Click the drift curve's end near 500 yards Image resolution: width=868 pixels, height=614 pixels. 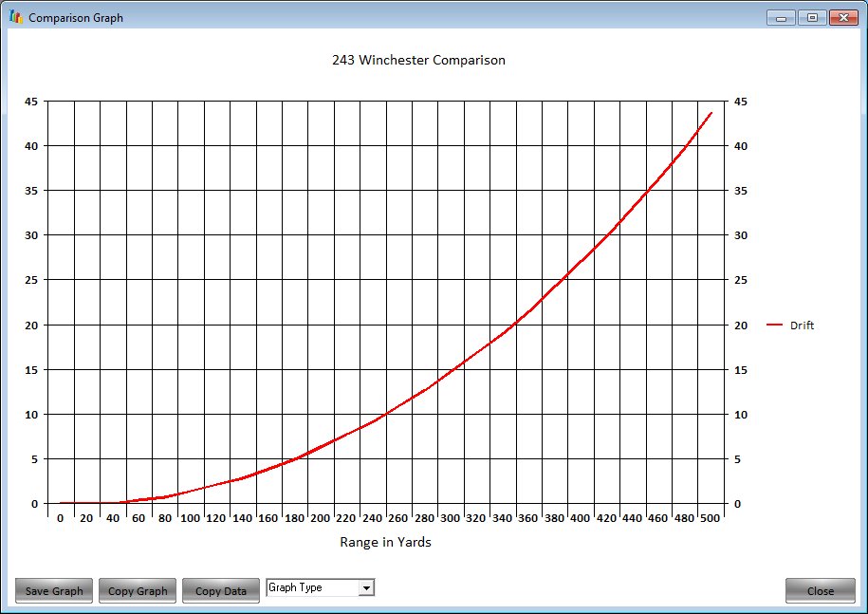(711, 114)
